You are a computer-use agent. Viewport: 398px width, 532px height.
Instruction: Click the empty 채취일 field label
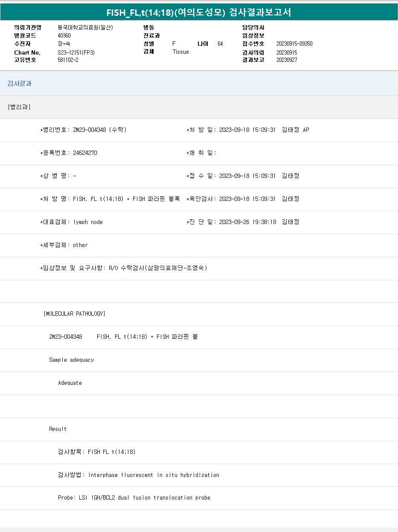coord(201,153)
